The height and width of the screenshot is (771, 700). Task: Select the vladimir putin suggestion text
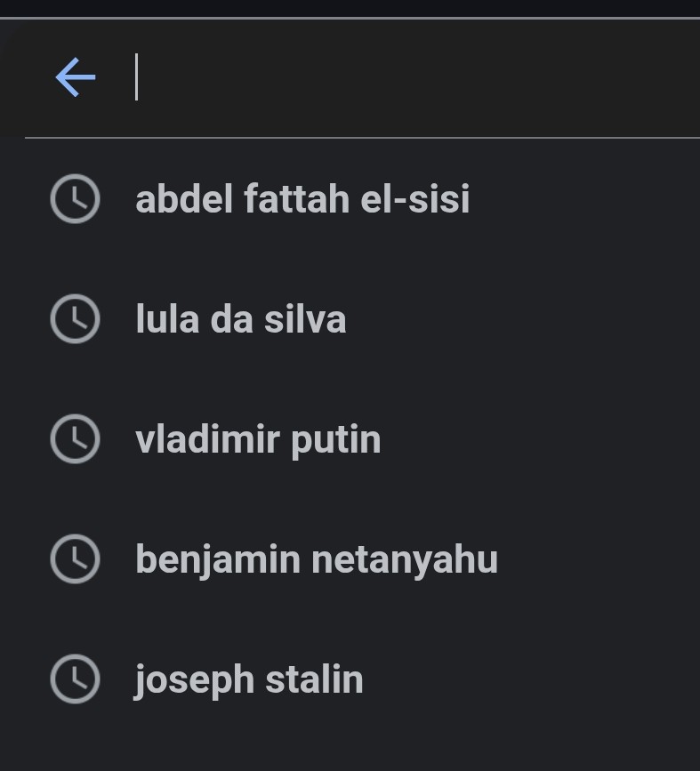(x=258, y=440)
